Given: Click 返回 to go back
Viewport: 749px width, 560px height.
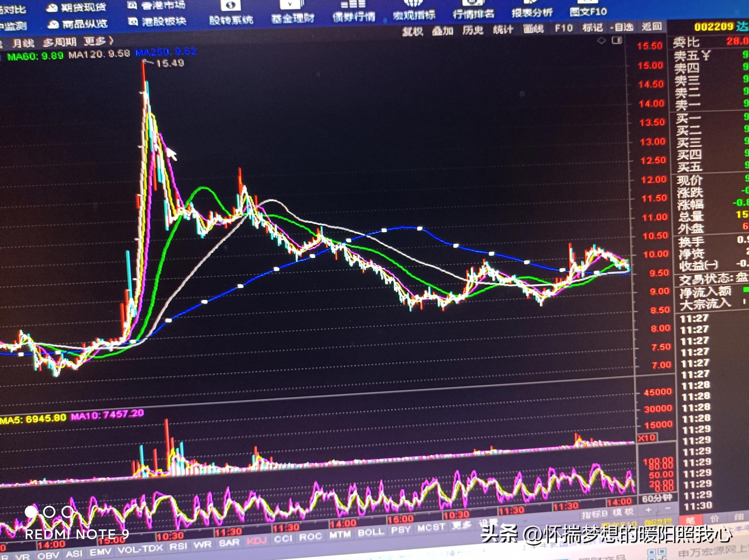Looking at the screenshot, I should tap(651, 26).
